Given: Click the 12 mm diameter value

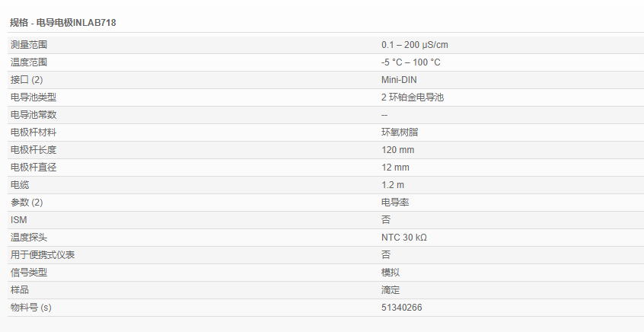Looking at the screenshot, I should [396, 168].
